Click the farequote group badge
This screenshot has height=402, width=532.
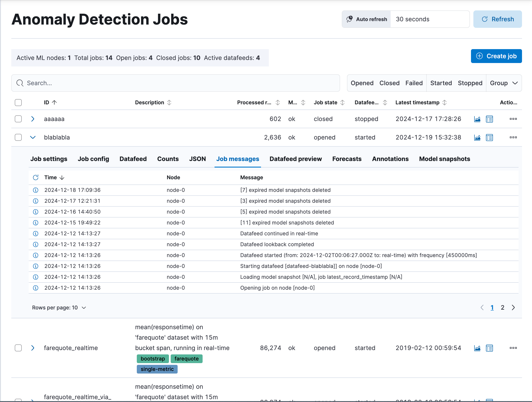coord(186,359)
